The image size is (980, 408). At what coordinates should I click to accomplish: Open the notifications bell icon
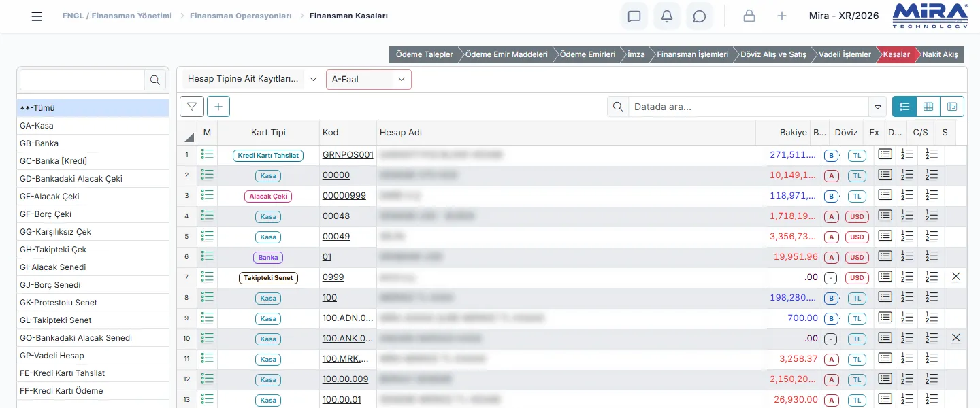667,16
